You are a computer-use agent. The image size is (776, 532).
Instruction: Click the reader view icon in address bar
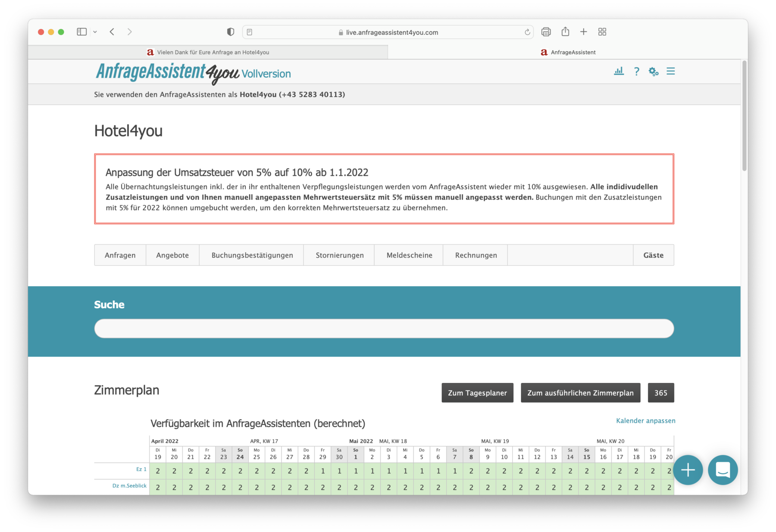pos(250,32)
